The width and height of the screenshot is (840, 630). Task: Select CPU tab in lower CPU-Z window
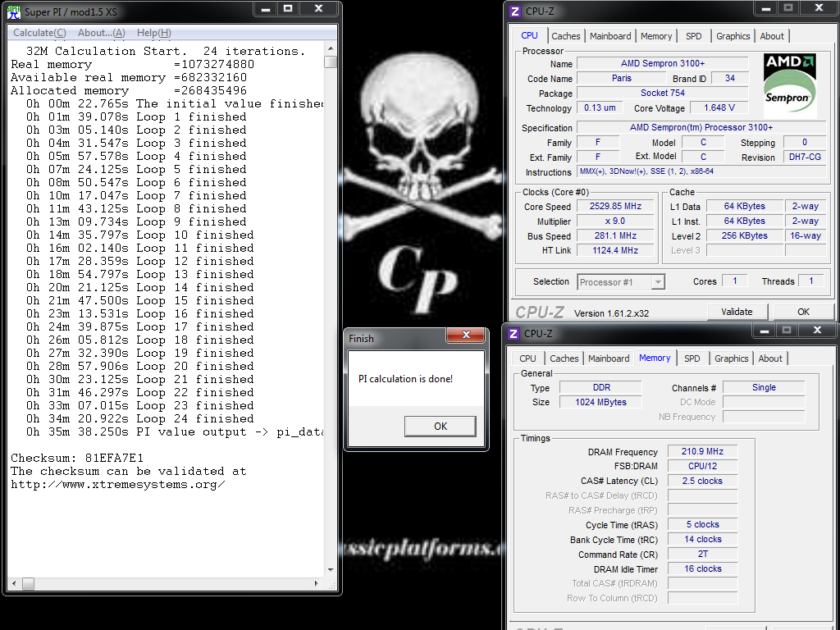(x=527, y=358)
